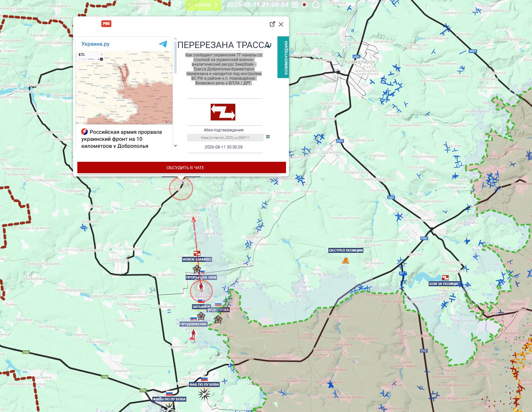Open the Российская армия прорвала article headline
The image size is (532, 412).
tap(122, 139)
